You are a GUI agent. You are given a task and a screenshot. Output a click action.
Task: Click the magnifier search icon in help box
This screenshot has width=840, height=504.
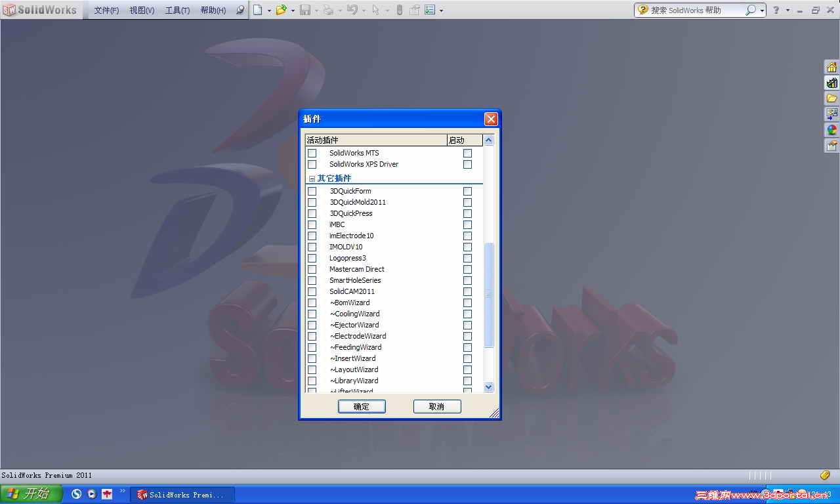tap(751, 10)
